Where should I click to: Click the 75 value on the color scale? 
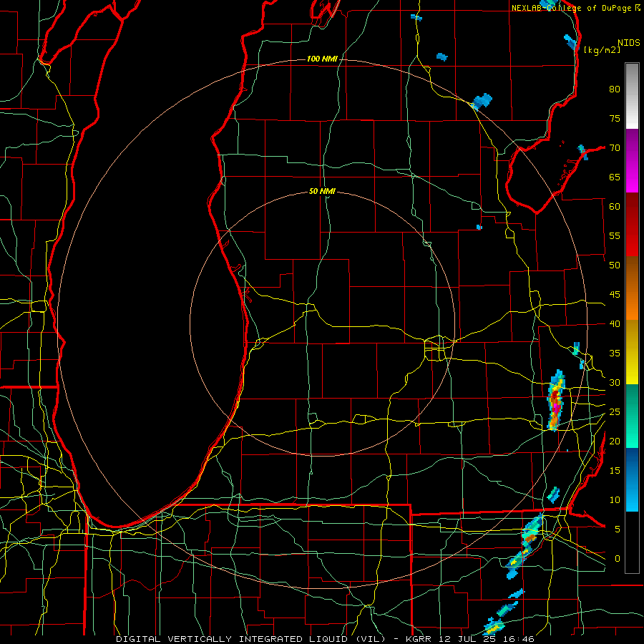pos(615,118)
